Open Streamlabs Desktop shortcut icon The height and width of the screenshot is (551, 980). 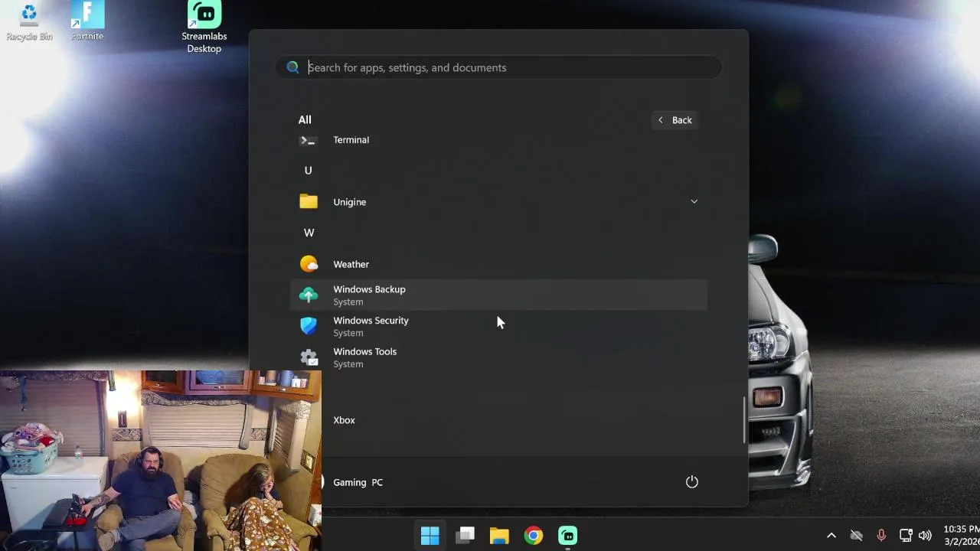tap(204, 28)
